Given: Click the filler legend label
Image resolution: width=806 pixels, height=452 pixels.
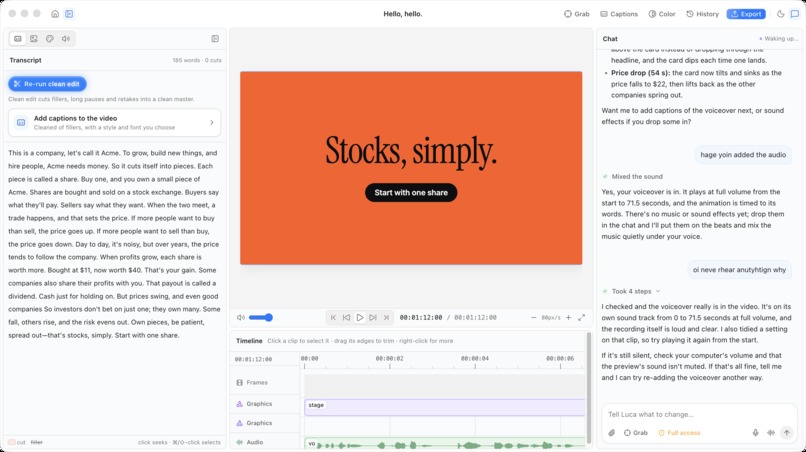Looking at the screenshot, I should pos(36,442).
